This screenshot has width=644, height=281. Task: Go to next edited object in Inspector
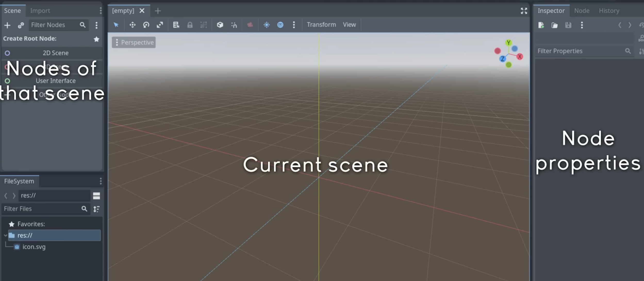(x=630, y=25)
